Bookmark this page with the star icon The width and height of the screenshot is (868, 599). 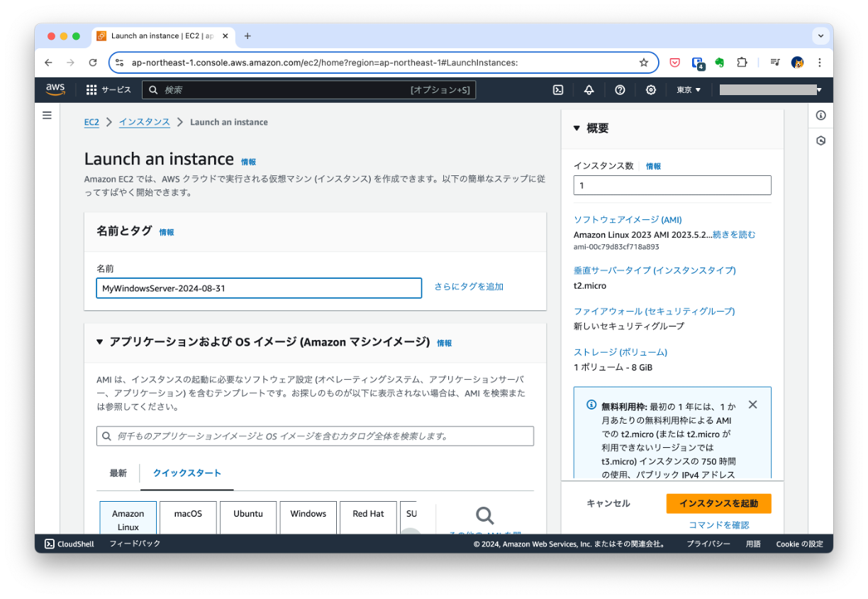(x=644, y=62)
